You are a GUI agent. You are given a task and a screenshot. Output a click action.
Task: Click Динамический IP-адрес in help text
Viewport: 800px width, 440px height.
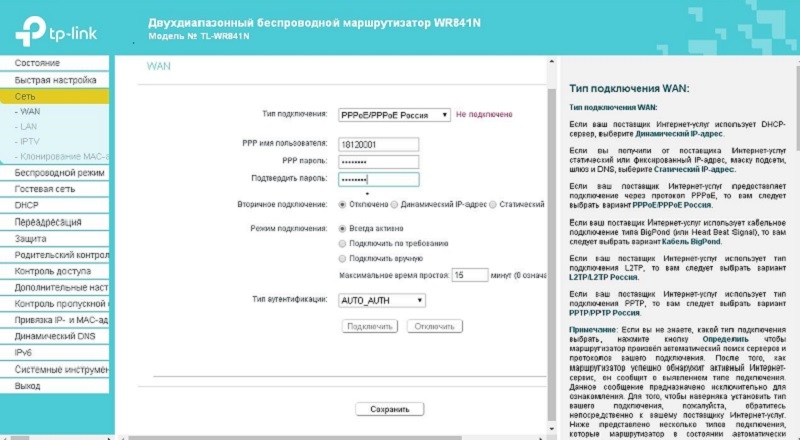(679, 134)
